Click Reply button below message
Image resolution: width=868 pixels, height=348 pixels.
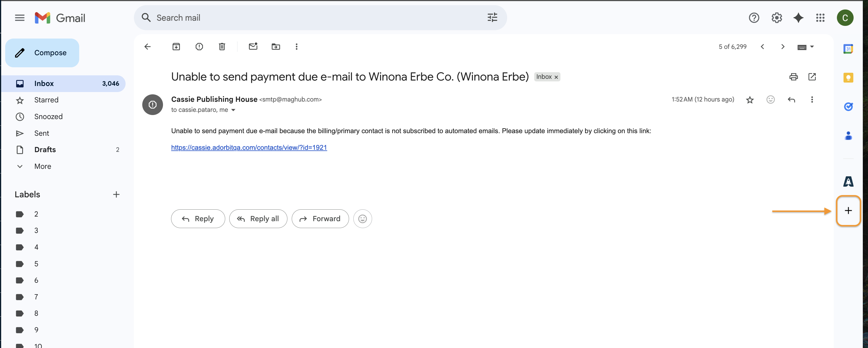198,219
